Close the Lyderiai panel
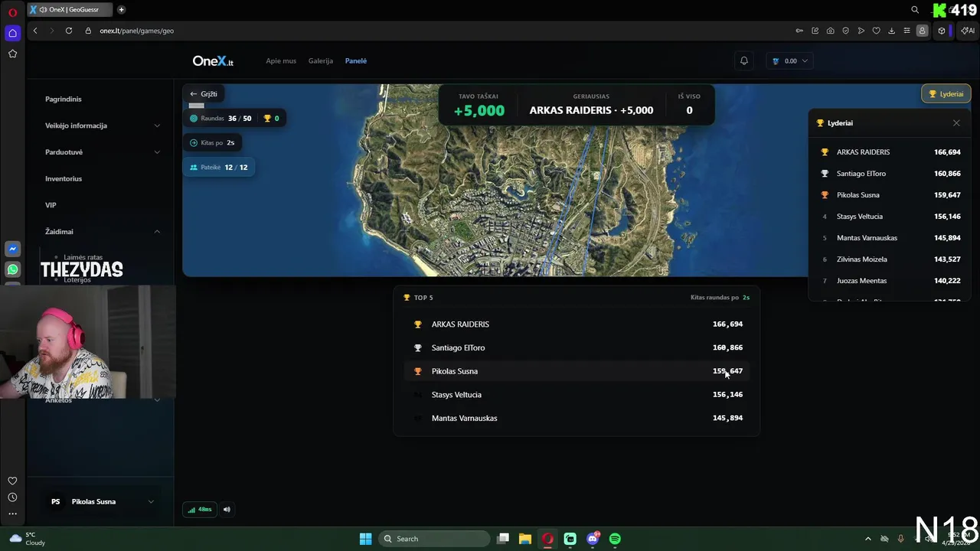 956,122
